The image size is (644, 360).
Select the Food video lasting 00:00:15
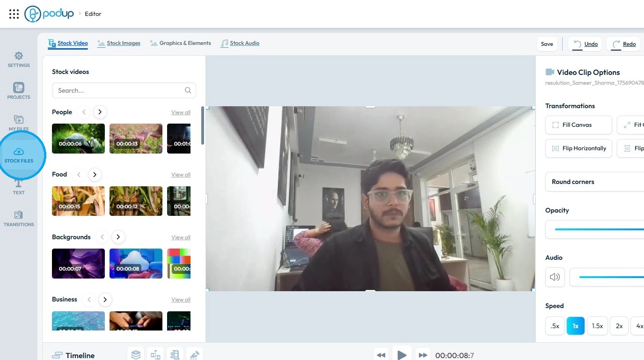click(78, 201)
